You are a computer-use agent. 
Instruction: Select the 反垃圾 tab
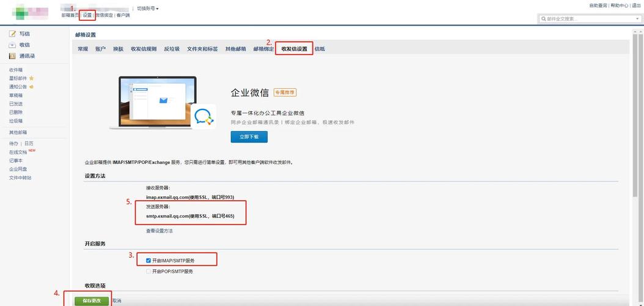pyautogui.click(x=172, y=49)
